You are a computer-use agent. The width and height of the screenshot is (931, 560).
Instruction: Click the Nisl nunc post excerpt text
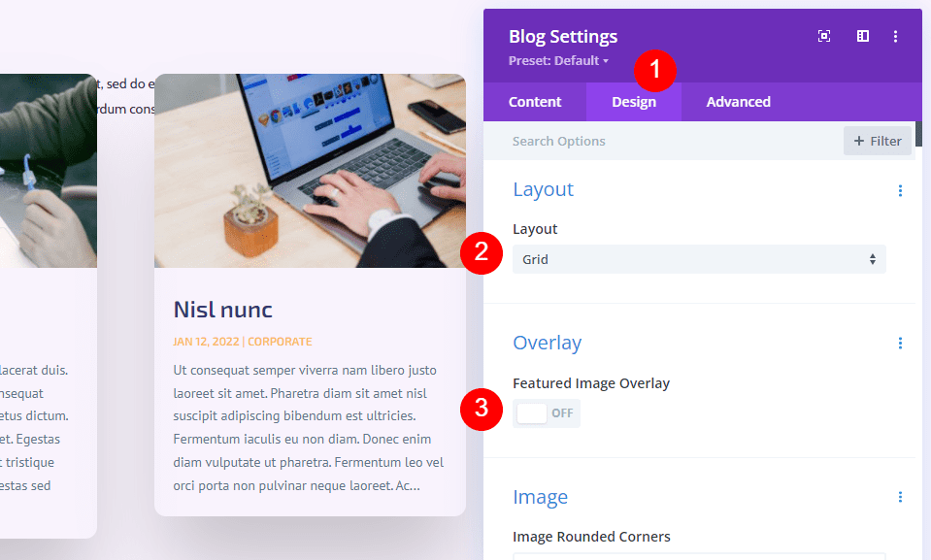click(309, 428)
